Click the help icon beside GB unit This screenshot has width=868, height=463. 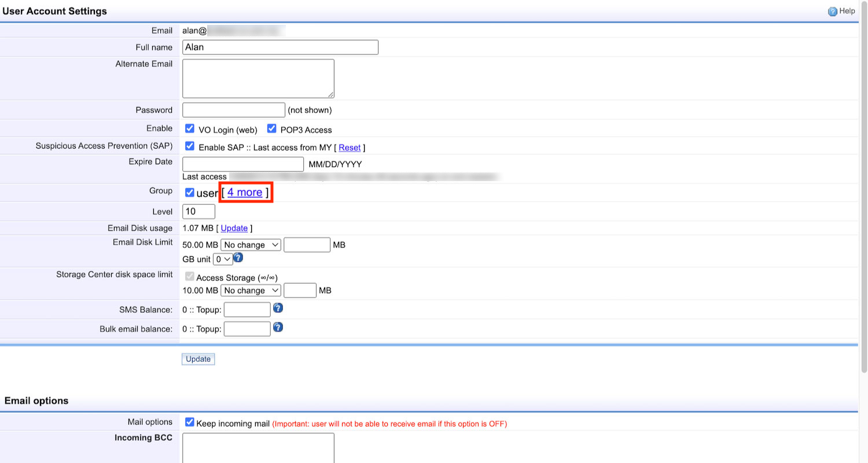click(x=238, y=258)
